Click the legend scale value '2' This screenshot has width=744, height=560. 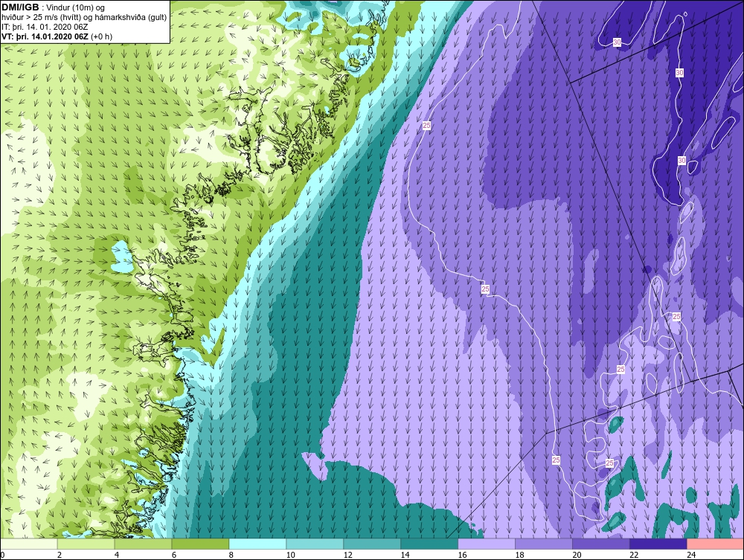(x=60, y=555)
